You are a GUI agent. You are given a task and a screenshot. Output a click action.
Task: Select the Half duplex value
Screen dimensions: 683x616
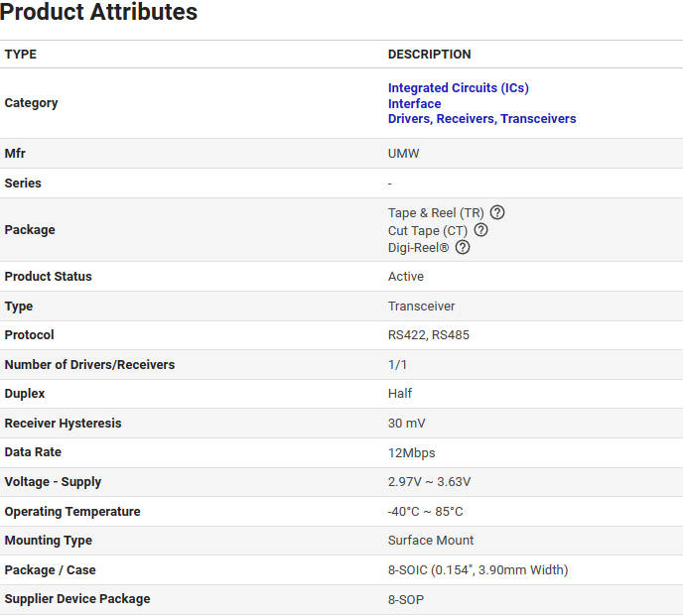point(400,394)
